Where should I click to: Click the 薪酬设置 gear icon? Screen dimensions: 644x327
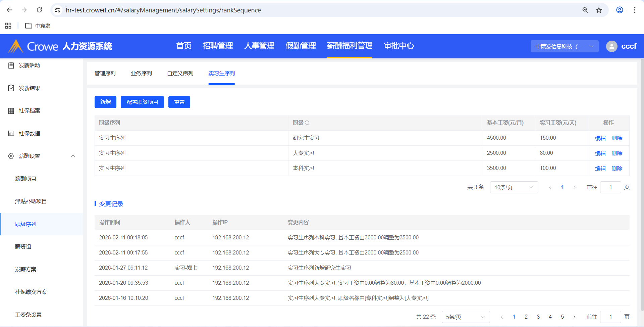coord(11,156)
